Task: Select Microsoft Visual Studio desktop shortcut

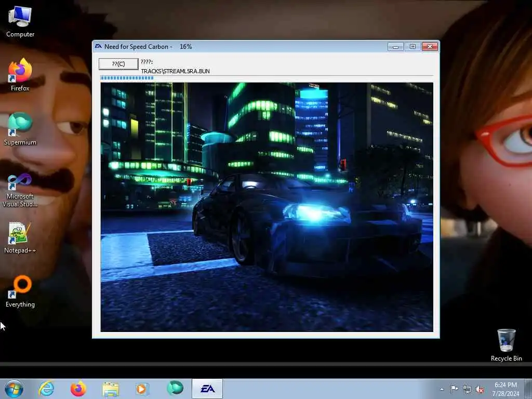Action: click(x=20, y=190)
